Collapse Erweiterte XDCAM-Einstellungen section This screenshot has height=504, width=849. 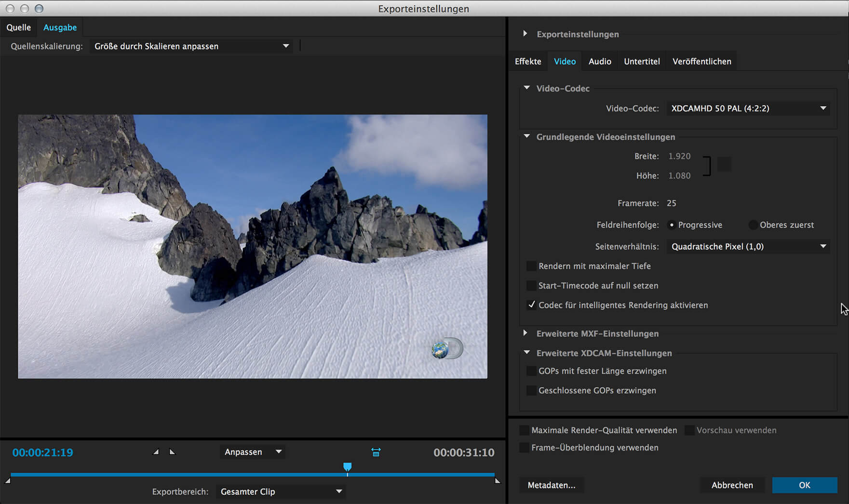pyautogui.click(x=526, y=353)
